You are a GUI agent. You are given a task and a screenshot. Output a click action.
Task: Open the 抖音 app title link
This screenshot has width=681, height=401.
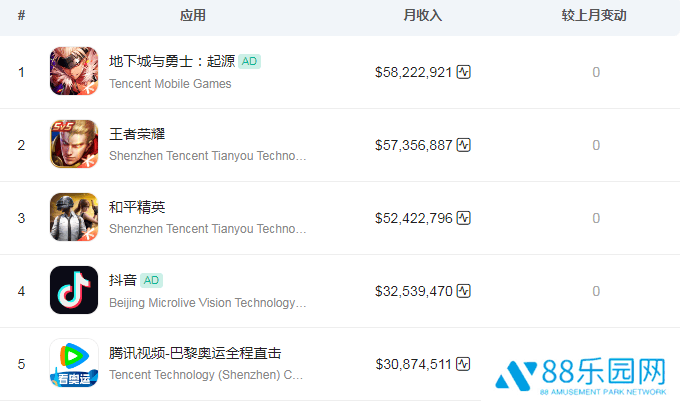pyautogui.click(x=123, y=281)
